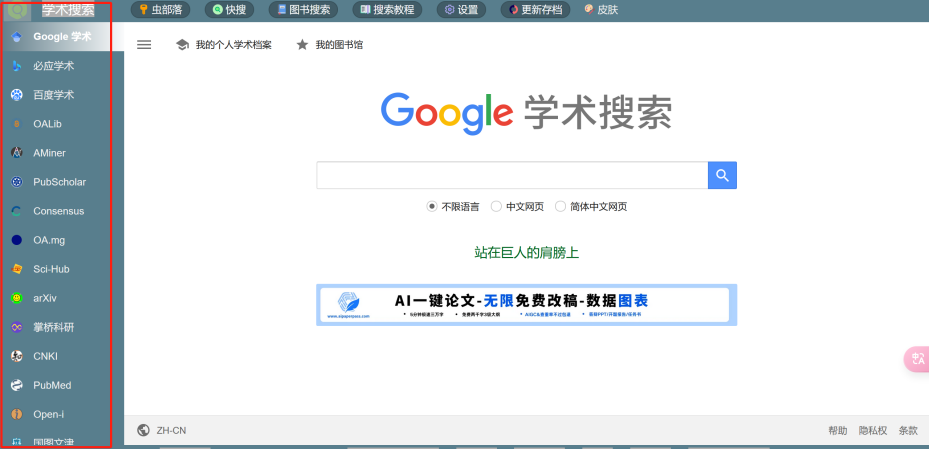
Task: Open the 帮助 footer link
Action: tap(838, 431)
